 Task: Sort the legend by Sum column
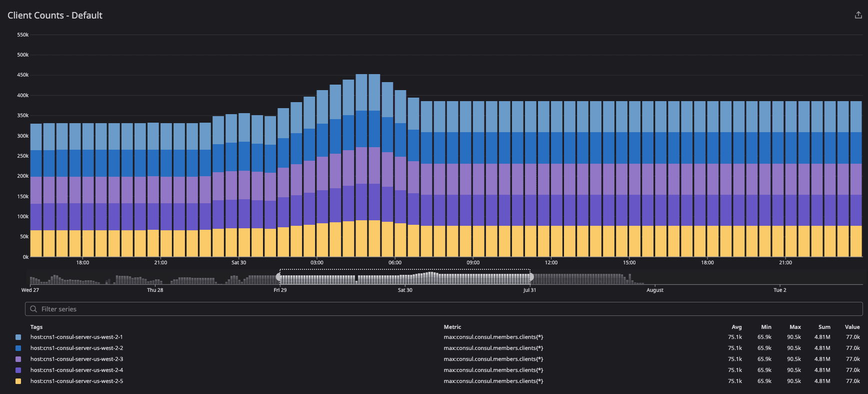(824, 327)
